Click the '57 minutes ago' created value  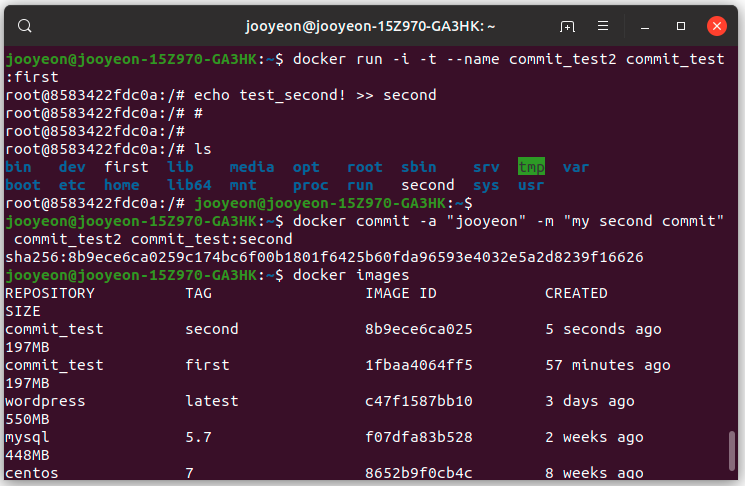(x=608, y=365)
